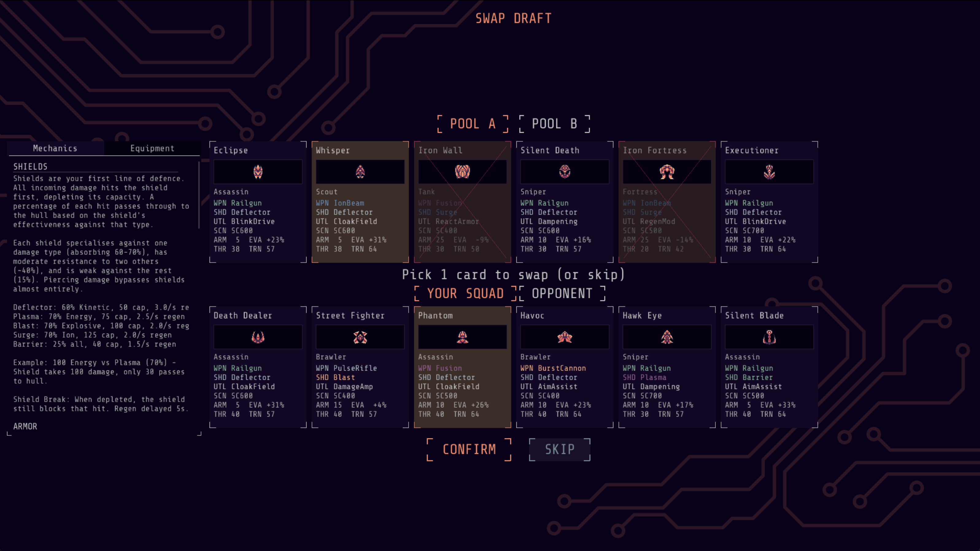
Task: Skip the swap
Action: point(560,449)
